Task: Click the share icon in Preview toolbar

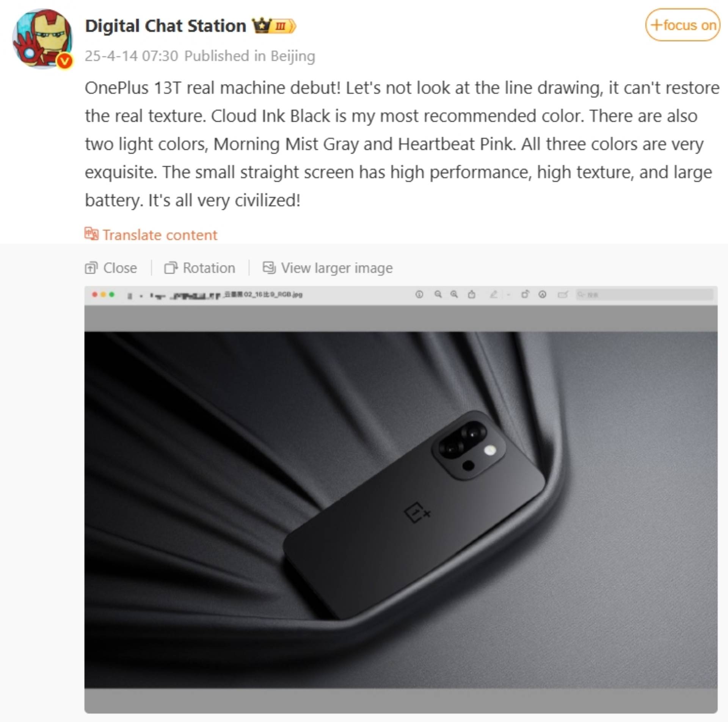Action: [471, 294]
